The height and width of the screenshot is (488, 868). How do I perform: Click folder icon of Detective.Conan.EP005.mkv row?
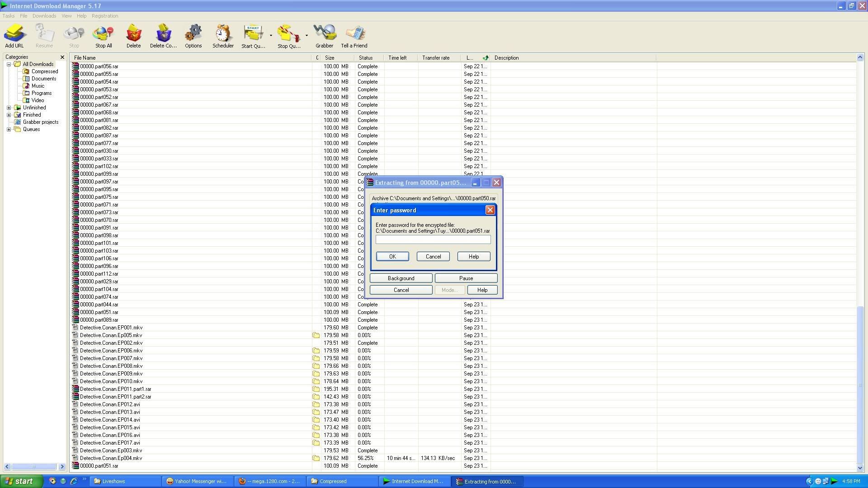(316, 335)
